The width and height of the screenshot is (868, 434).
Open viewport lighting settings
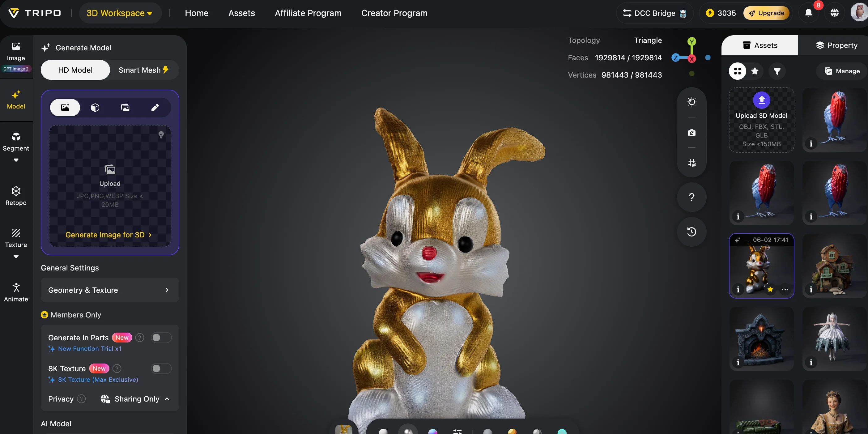tap(691, 102)
